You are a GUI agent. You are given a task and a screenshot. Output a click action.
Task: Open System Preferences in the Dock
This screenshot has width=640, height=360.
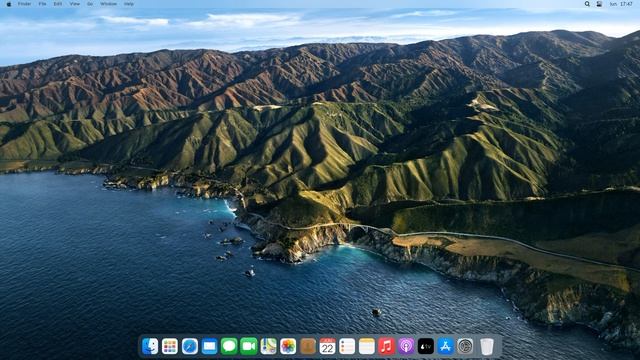(465, 347)
